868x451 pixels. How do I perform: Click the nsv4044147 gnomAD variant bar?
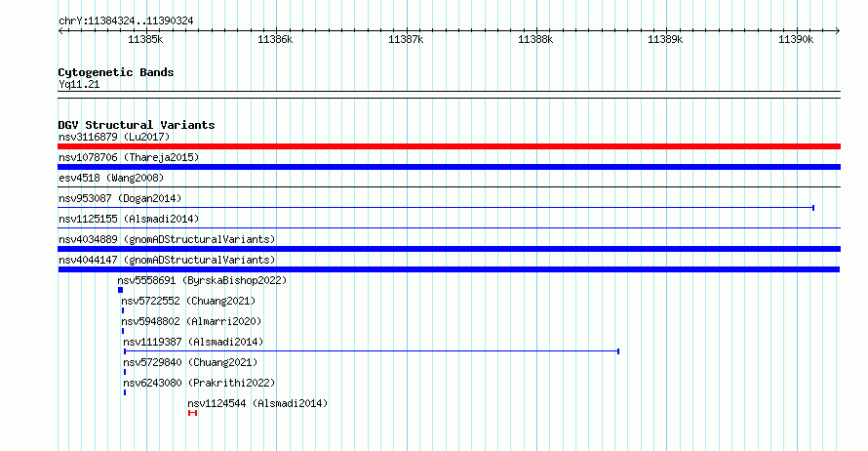click(449, 269)
